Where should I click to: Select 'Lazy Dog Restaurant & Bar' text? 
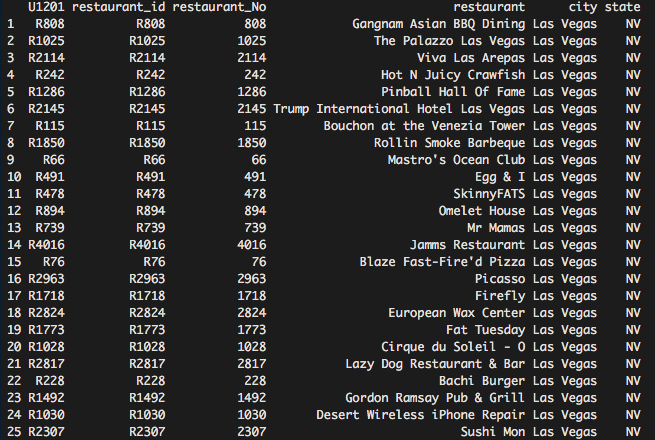[435, 365]
